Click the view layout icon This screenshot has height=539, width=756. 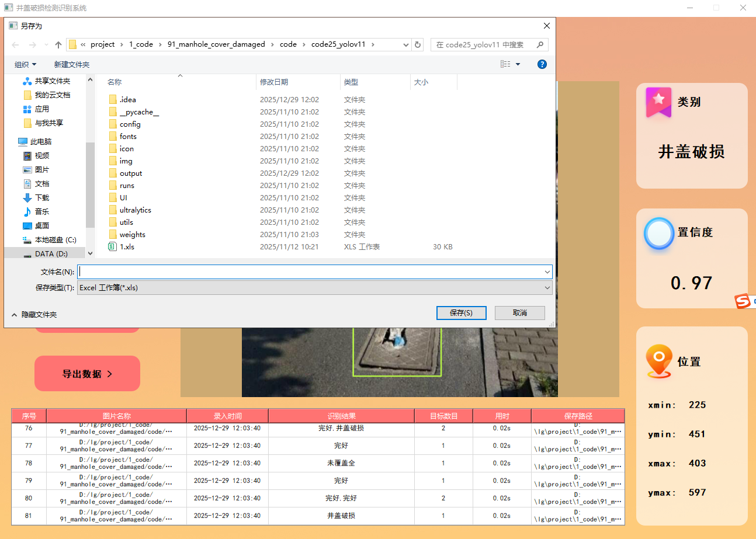pyautogui.click(x=505, y=64)
